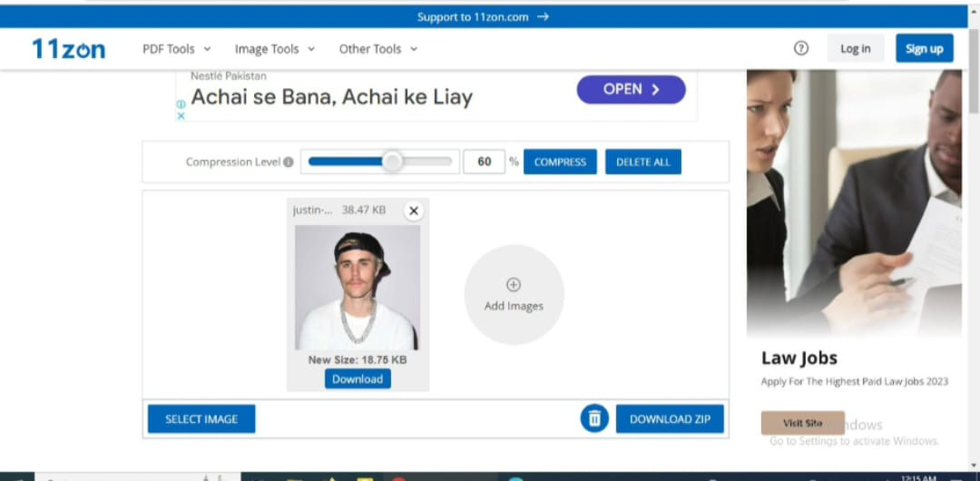980x481 pixels.
Task: Expand the Other Tools dropdown
Action: [x=378, y=49]
